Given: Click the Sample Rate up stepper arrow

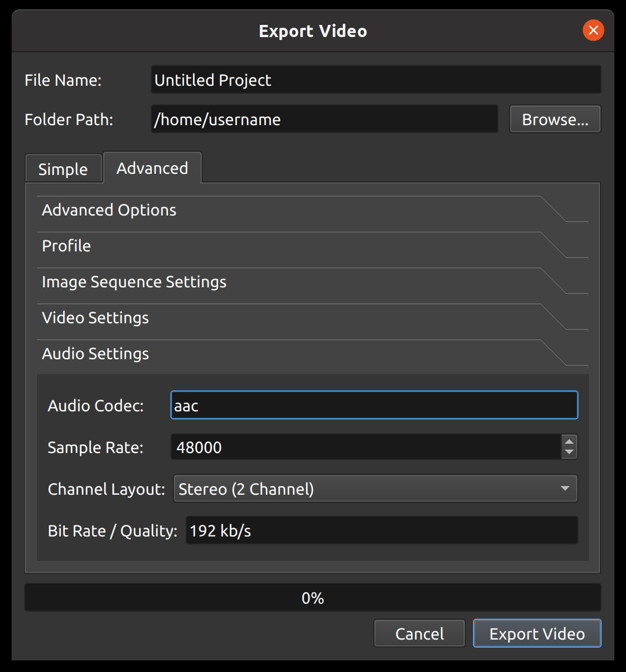Looking at the screenshot, I should [x=570, y=442].
